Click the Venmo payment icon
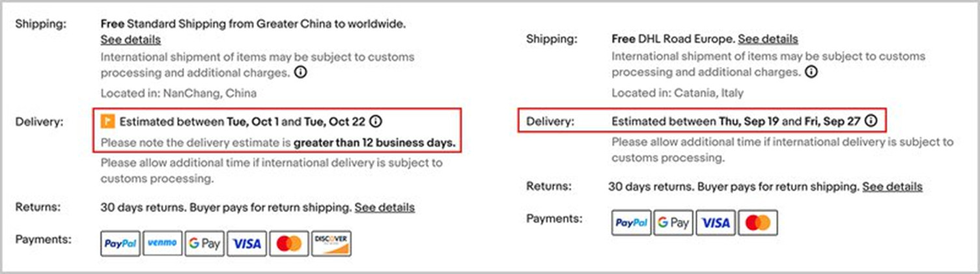Viewport: 980px width, 274px height. coord(162,243)
